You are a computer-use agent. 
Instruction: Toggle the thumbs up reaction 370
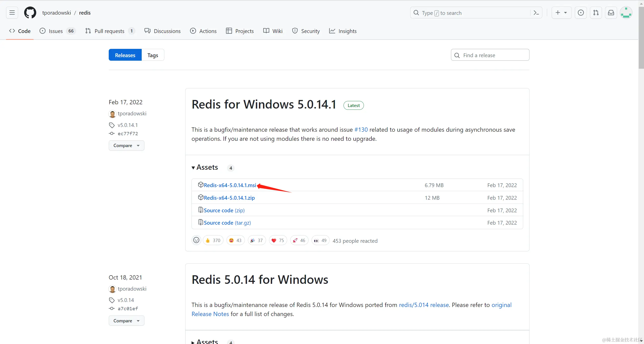(213, 240)
